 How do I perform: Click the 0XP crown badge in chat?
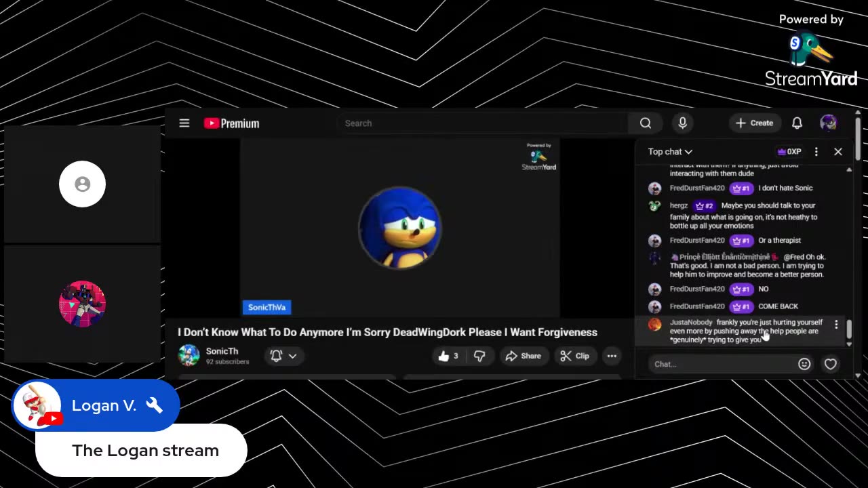789,152
